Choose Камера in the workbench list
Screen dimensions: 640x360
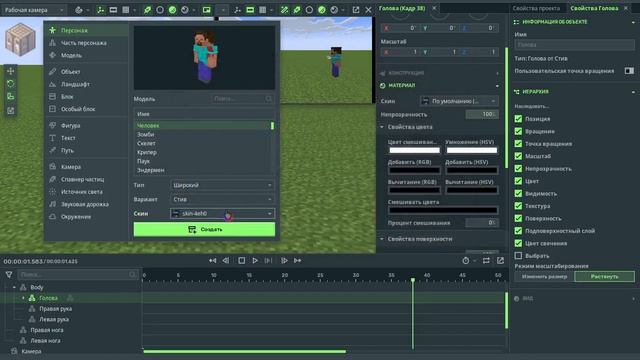point(87,167)
